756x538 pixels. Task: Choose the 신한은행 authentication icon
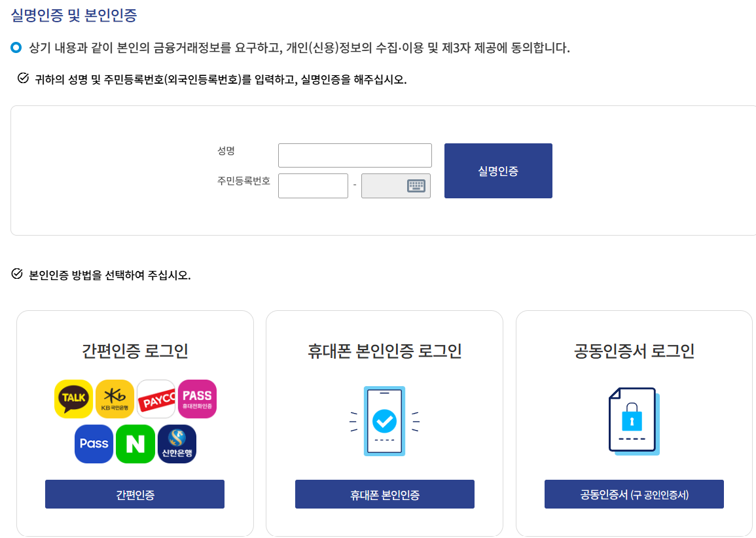click(x=176, y=443)
